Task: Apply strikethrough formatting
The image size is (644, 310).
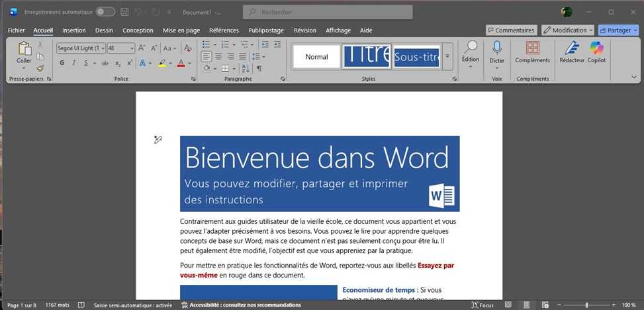Action: tap(105, 63)
